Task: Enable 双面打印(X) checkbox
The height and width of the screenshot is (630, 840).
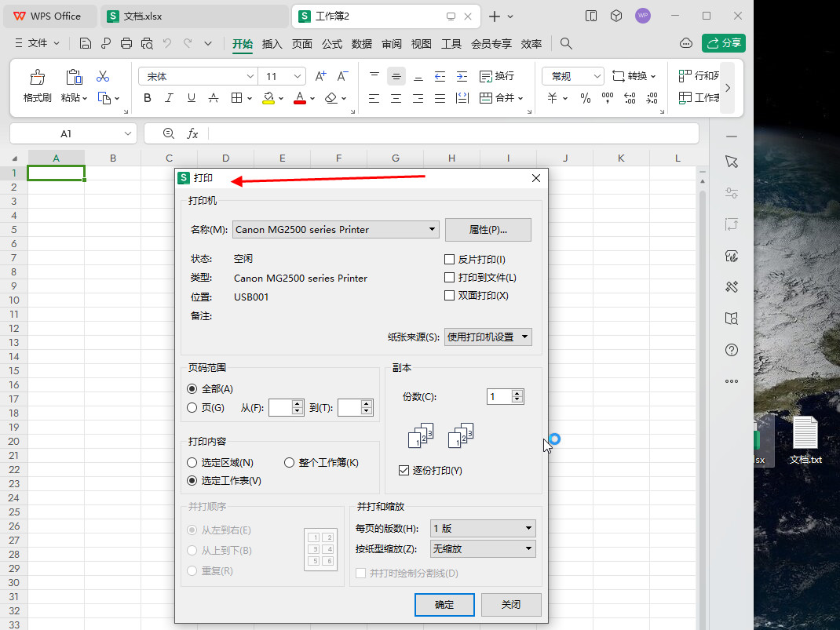Action: click(450, 296)
